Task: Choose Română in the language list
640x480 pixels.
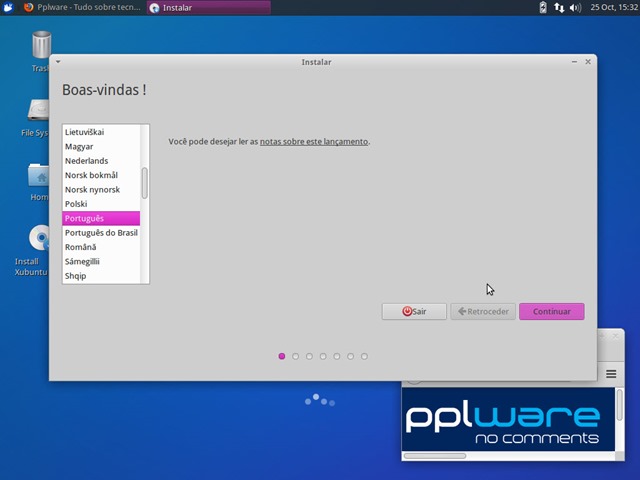Action: [101, 247]
